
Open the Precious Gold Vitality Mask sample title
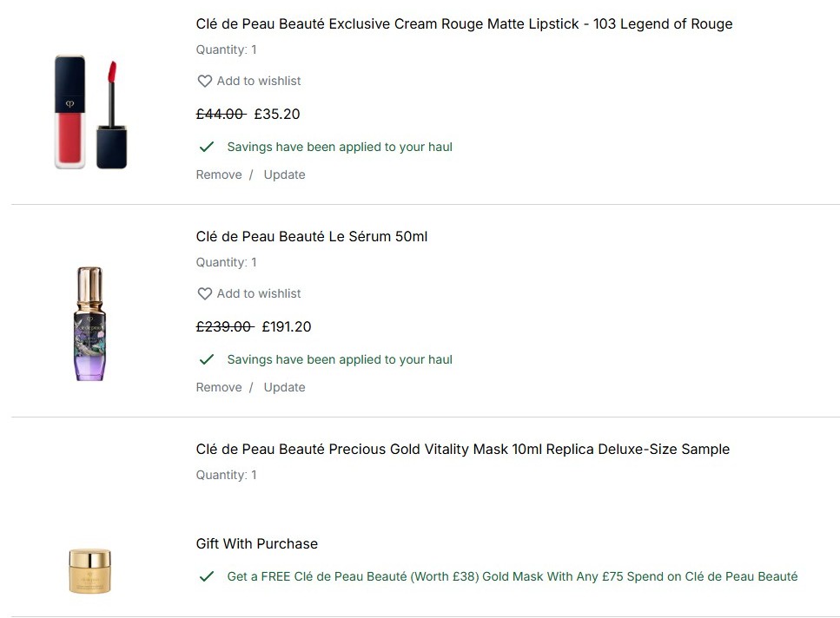pyautogui.click(x=462, y=450)
